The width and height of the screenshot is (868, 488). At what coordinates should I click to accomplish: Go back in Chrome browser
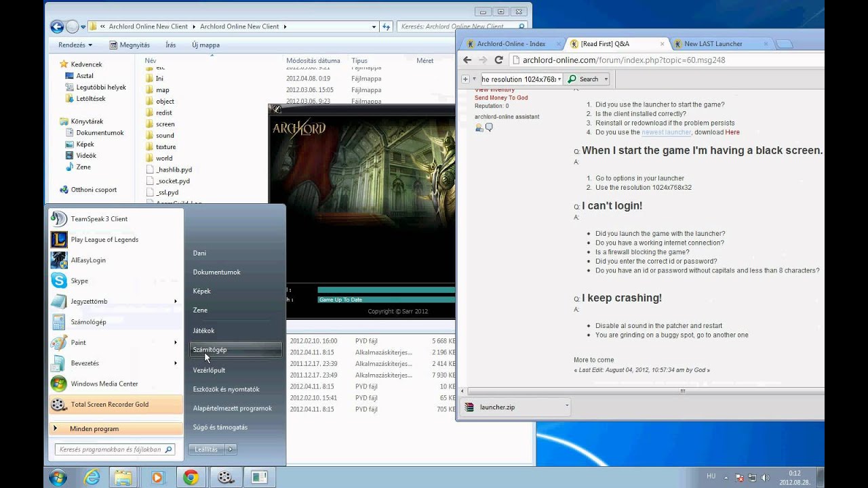467,60
